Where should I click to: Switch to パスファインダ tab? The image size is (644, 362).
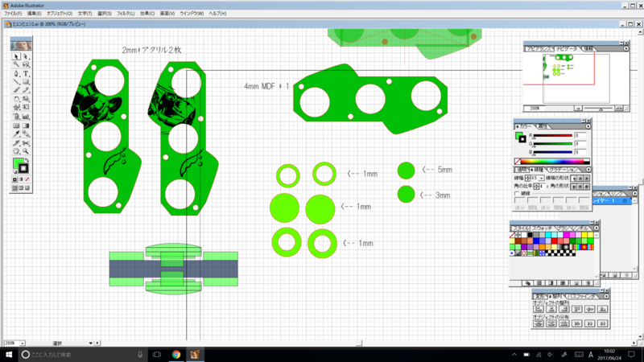582,296
